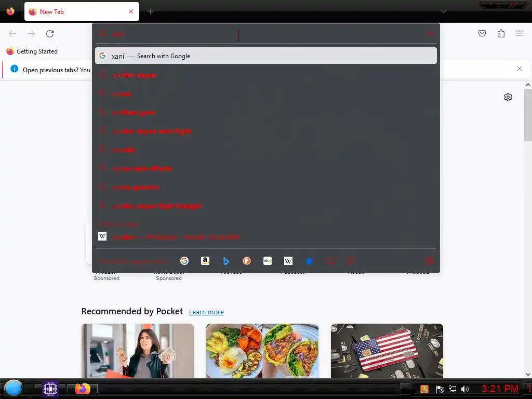The width and height of the screenshot is (532, 399).
Task: Close the New Tab tab
Action: click(x=131, y=11)
